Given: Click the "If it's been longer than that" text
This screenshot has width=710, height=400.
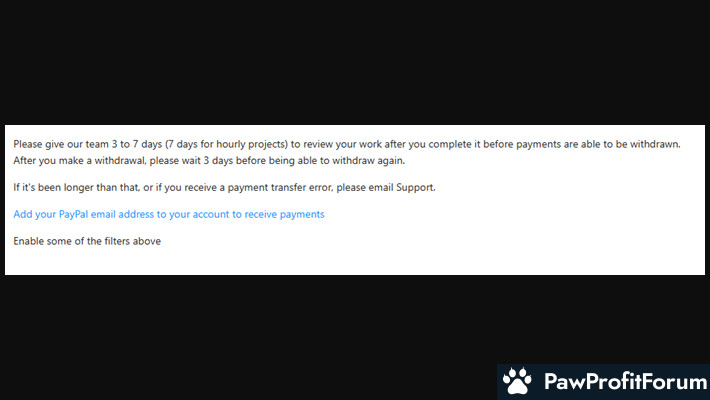Looking at the screenshot, I should click(x=77, y=188).
